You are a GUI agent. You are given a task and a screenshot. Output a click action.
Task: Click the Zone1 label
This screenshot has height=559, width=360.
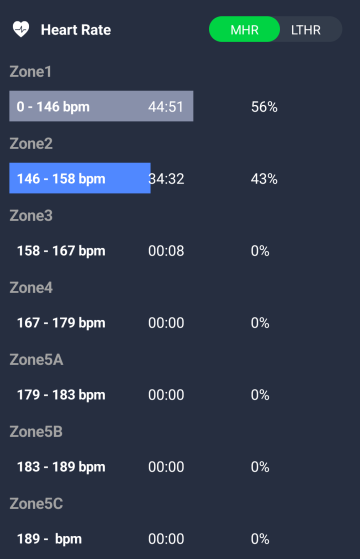coord(31,72)
